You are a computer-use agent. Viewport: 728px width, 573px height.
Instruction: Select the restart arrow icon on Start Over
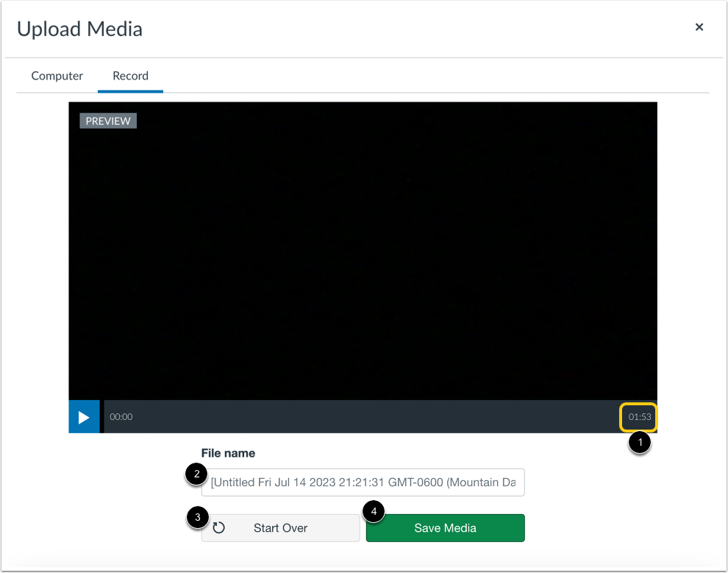[220, 528]
